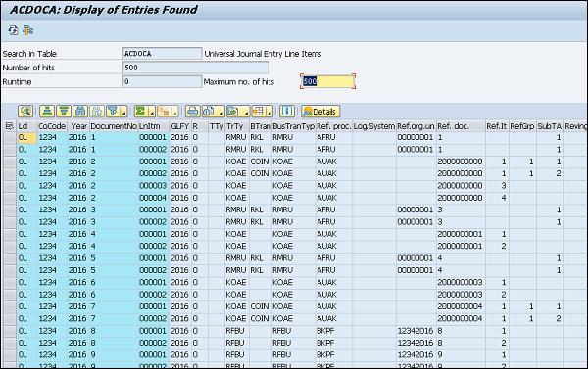The height and width of the screenshot is (369, 588).
Task: Select the first row using its selector box
Action: (x=9, y=137)
